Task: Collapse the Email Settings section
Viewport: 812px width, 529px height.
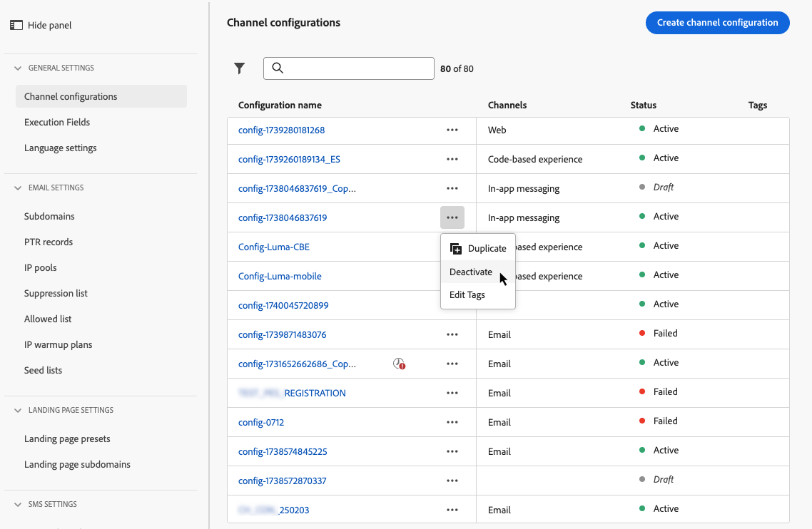Action: [x=18, y=188]
